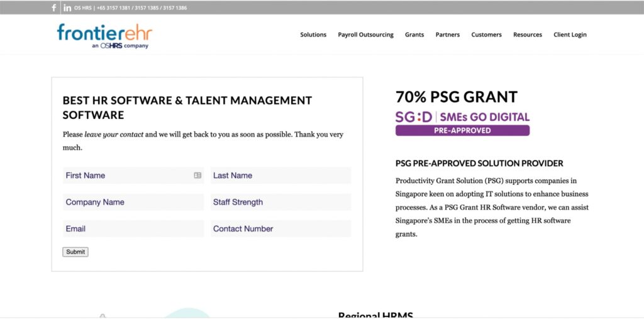Open the Payroll Outsourcing menu item
Viewport: 644px width, 319px height.
pyautogui.click(x=365, y=35)
